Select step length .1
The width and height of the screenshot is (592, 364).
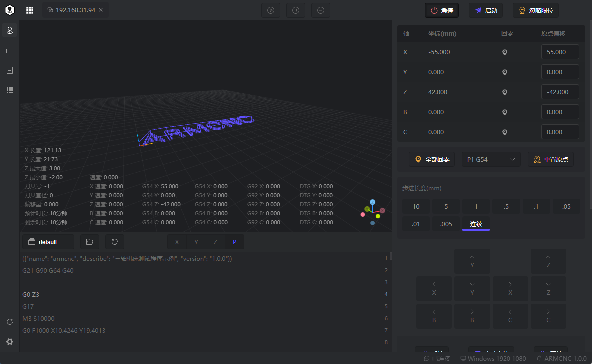(x=536, y=206)
